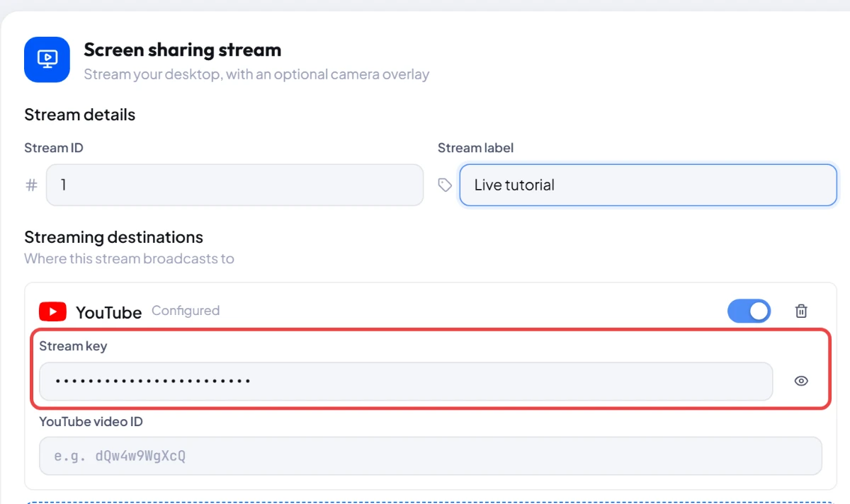
Task: Click the 'YouTube' destination name
Action: pyautogui.click(x=109, y=312)
